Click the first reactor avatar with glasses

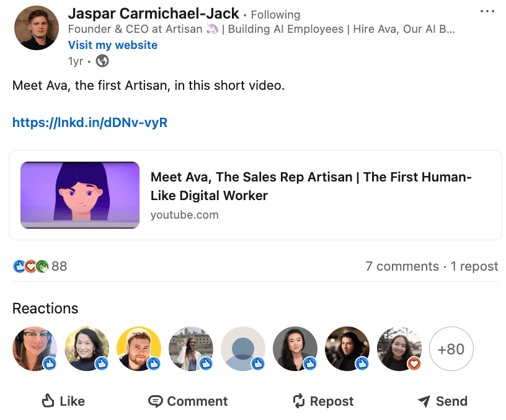click(35, 349)
